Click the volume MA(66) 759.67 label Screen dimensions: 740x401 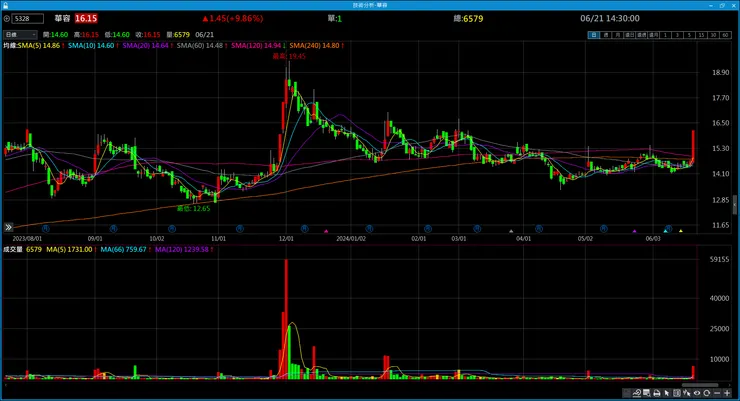coord(123,249)
